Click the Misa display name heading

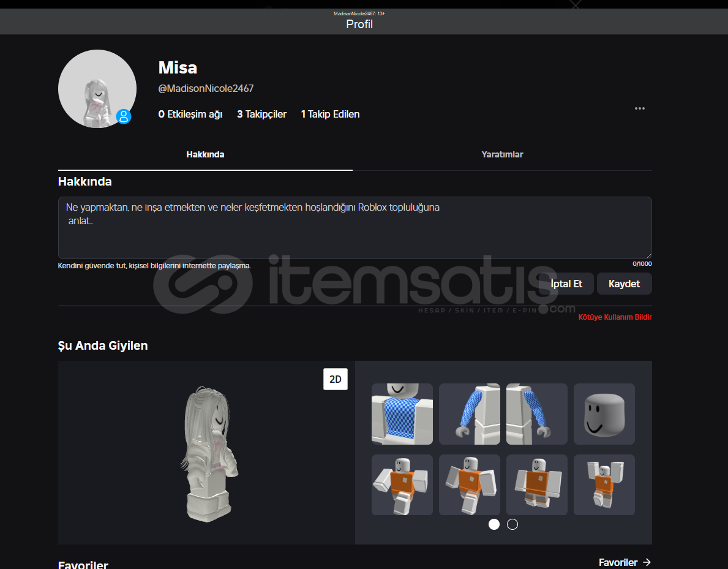tap(178, 68)
